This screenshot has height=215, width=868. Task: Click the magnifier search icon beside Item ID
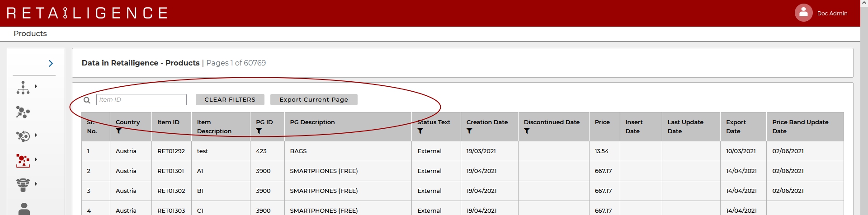tap(87, 100)
